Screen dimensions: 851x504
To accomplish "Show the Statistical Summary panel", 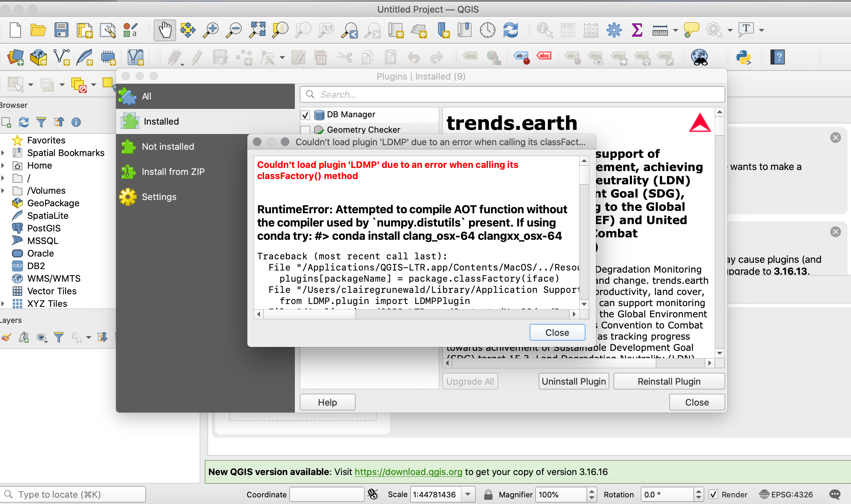I will tap(637, 30).
